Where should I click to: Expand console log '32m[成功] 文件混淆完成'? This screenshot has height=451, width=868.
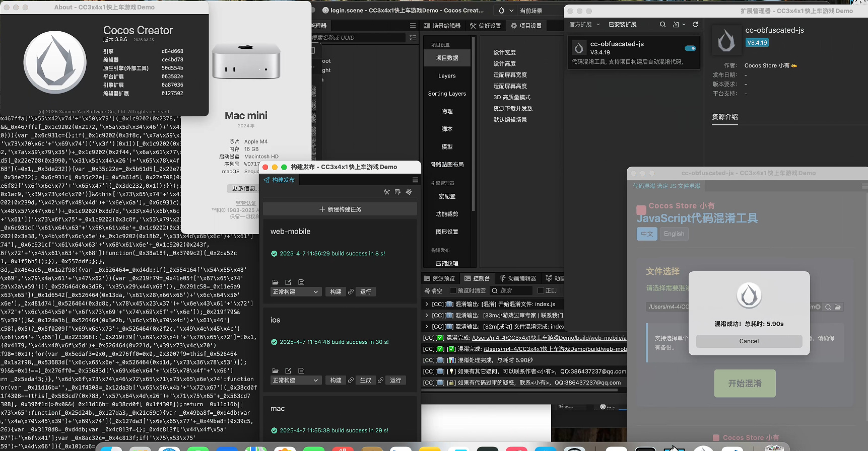click(427, 326)
